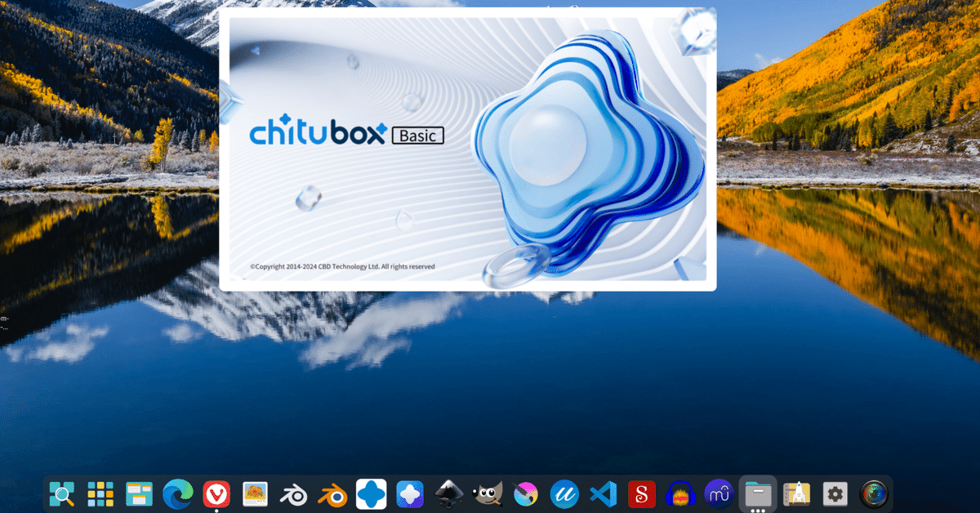
Task: Launch the grey Blender icon
Action: pos(294,493)
